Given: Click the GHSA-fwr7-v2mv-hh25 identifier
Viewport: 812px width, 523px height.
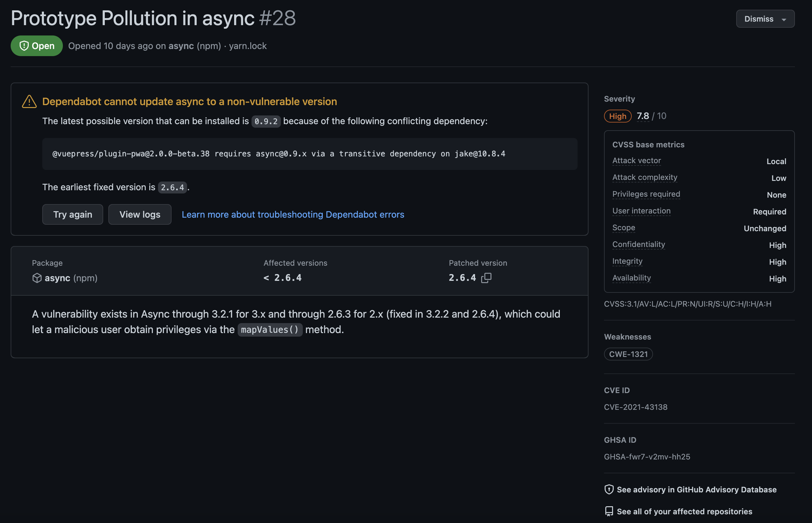Looking at the screenshot, I should (647, 457).
